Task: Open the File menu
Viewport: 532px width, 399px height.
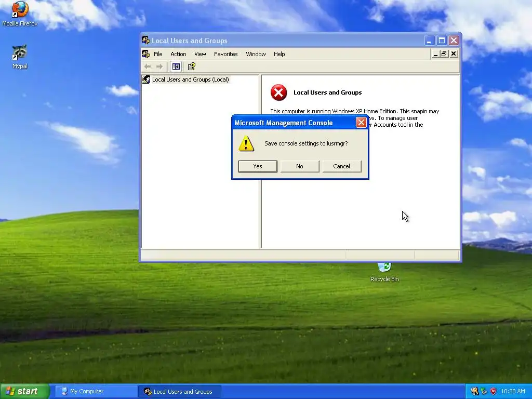Action: pos(158,54)
